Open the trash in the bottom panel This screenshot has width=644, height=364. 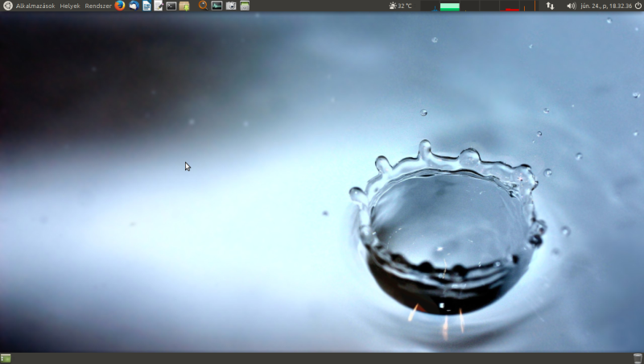click(638, 358)
